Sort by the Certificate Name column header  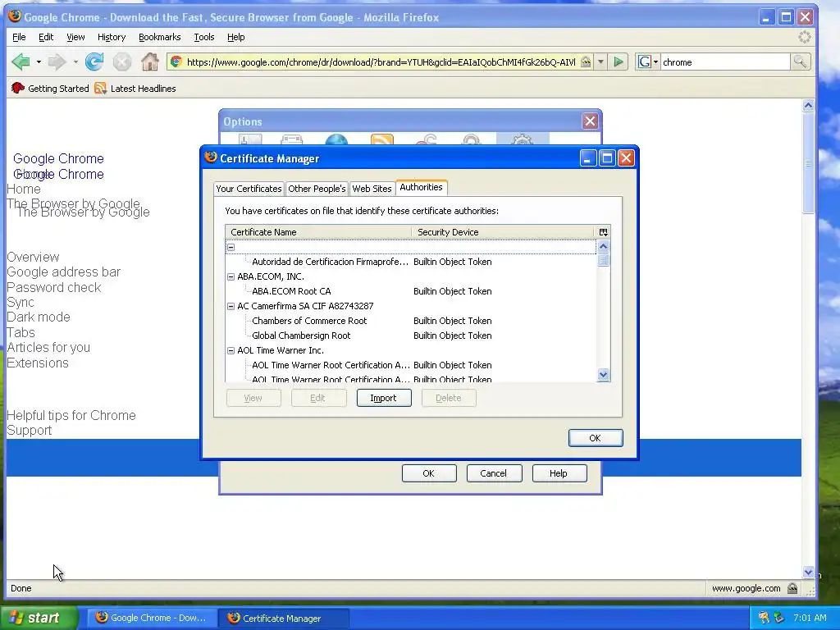tap(318, 232)
